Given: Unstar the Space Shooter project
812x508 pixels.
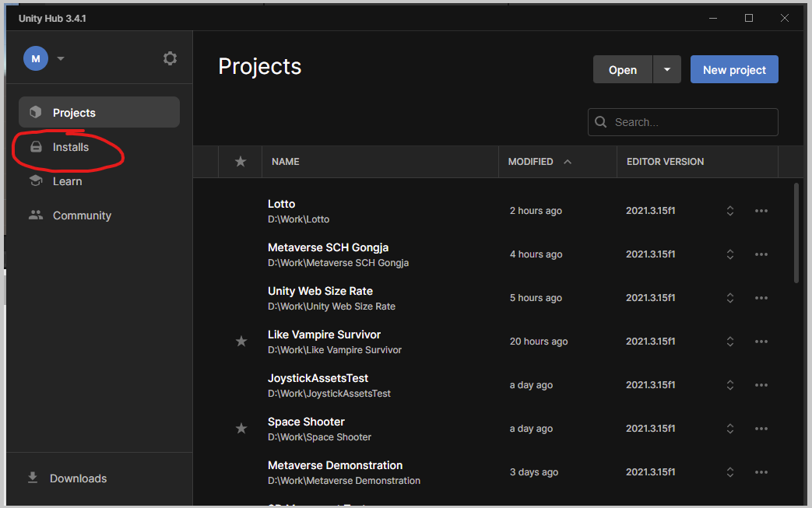Looking at the screenshot, I should pyautogui.click(x=241, y=429).
